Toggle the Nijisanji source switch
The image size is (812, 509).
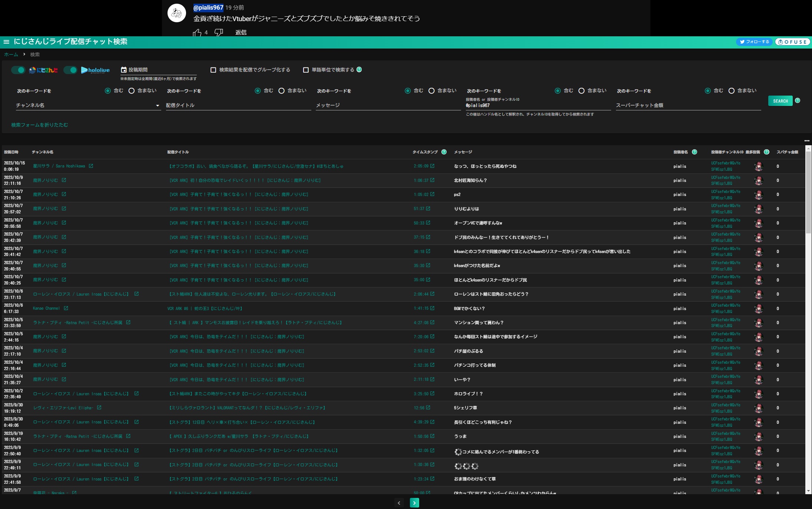[x=18, y=70]
